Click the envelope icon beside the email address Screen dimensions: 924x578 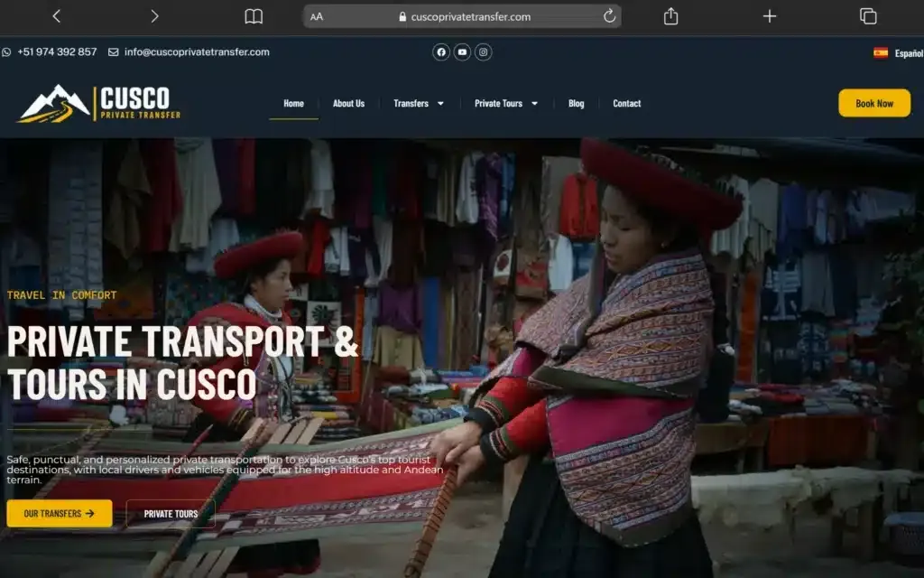click(113, 51)
